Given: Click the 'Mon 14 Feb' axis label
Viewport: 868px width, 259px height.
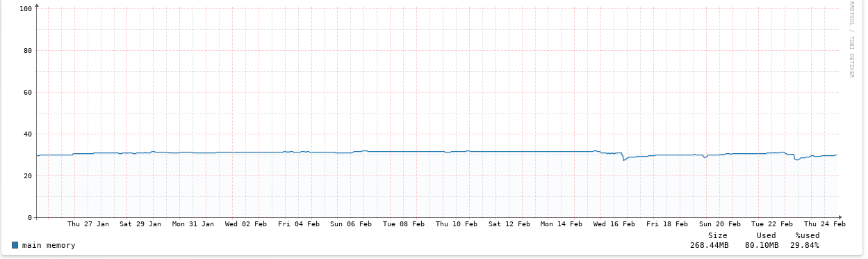Looking at the screenshot, I should click(562, 224).
